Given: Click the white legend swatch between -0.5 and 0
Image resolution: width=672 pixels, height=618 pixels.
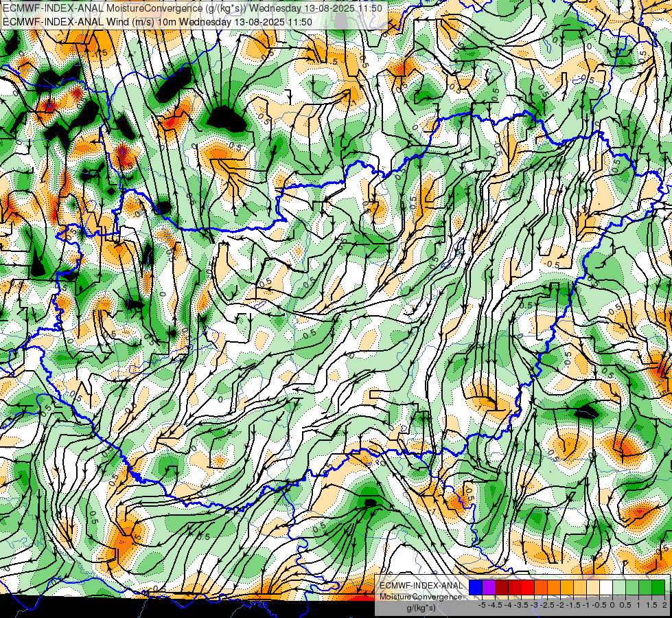Looking at the screenshot, I should pos(606,588).
